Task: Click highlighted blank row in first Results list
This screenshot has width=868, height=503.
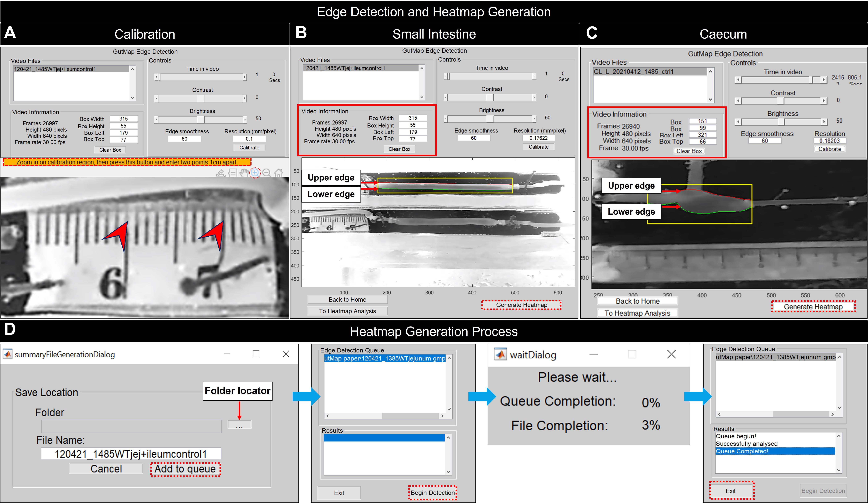Action: 384,438
